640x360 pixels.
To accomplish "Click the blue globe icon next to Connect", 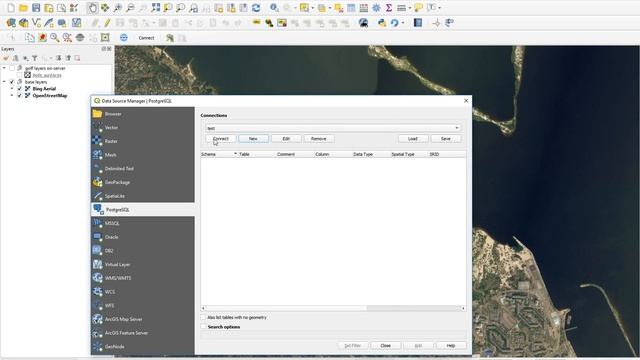I will pos(124,38).
